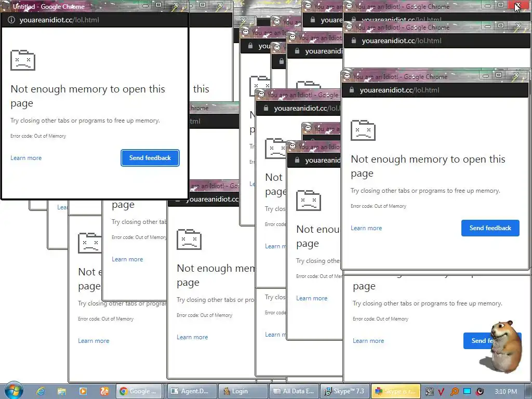Click sad folder icon in bottom-center window

(189, 239)
